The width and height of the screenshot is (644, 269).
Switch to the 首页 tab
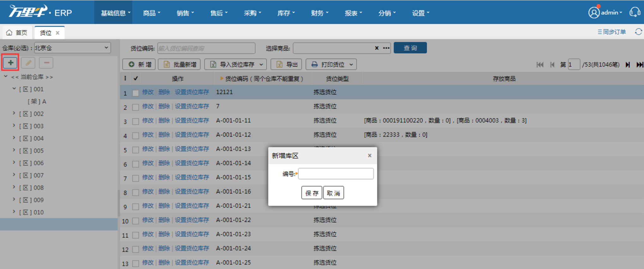17,33
